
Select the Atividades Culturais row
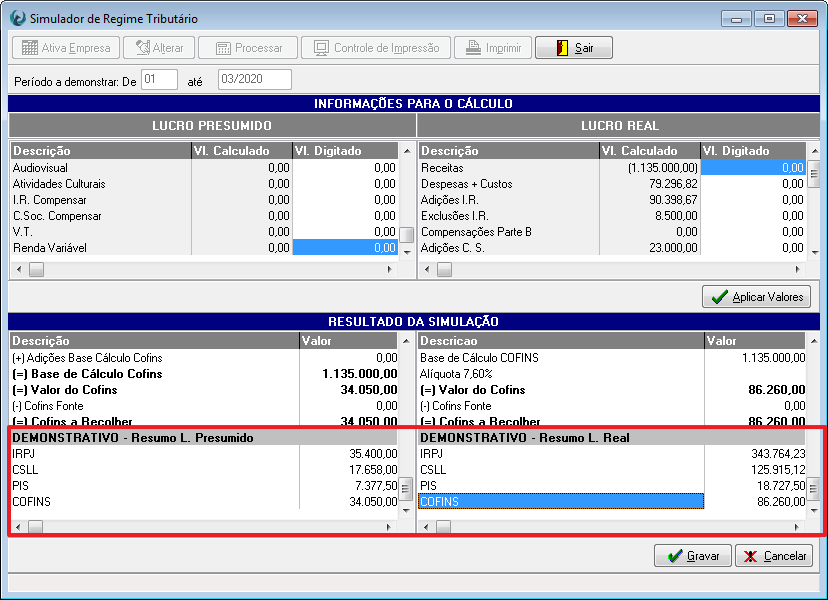click(204, 184)
